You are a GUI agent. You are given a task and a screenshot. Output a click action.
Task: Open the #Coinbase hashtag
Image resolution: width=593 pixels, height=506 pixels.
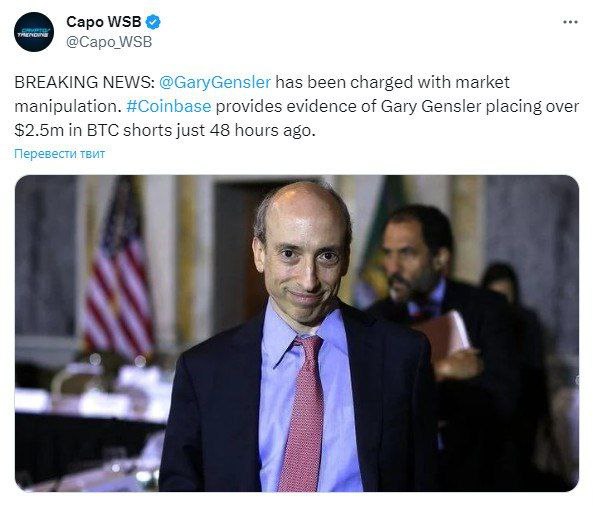pyautogui.click(x=169, y=106)
